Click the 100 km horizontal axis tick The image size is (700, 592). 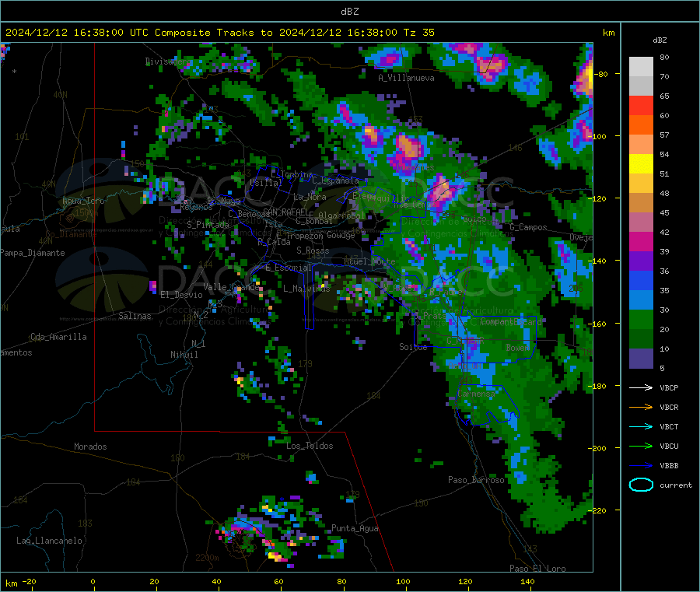pyautogui.click(x=403, y=581)
